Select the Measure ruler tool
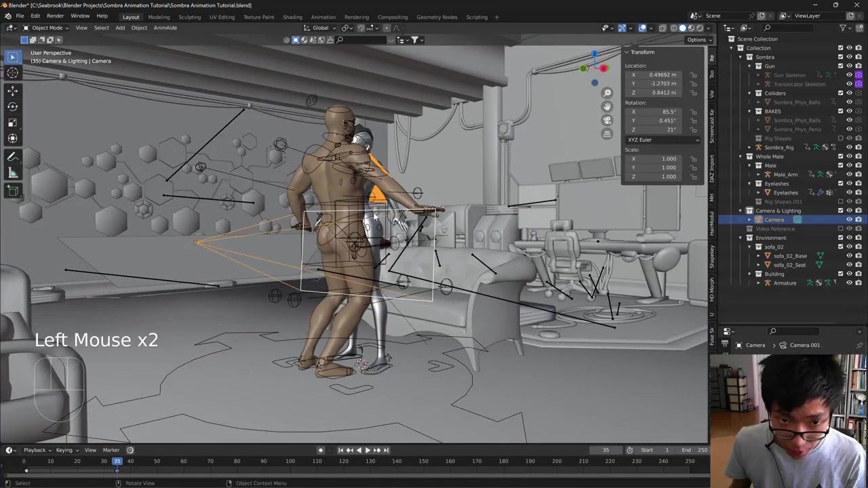868x488 pixels. tap(12, 174)
